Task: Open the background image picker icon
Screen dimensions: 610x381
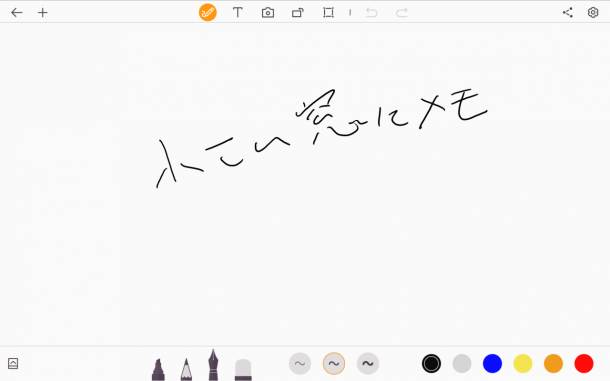Action: (x=13, y=363)
